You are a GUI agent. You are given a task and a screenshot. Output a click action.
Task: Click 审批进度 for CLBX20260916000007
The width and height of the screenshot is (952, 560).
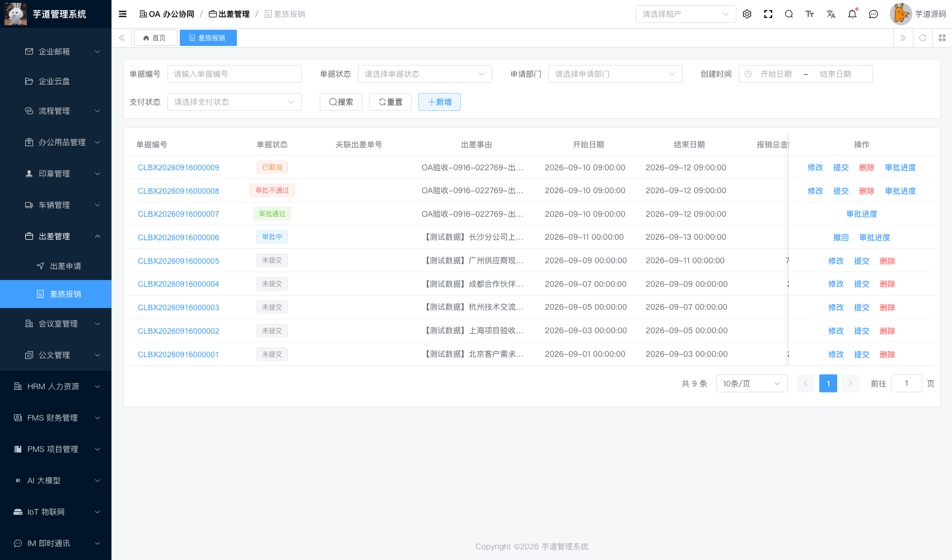[861, 214]
